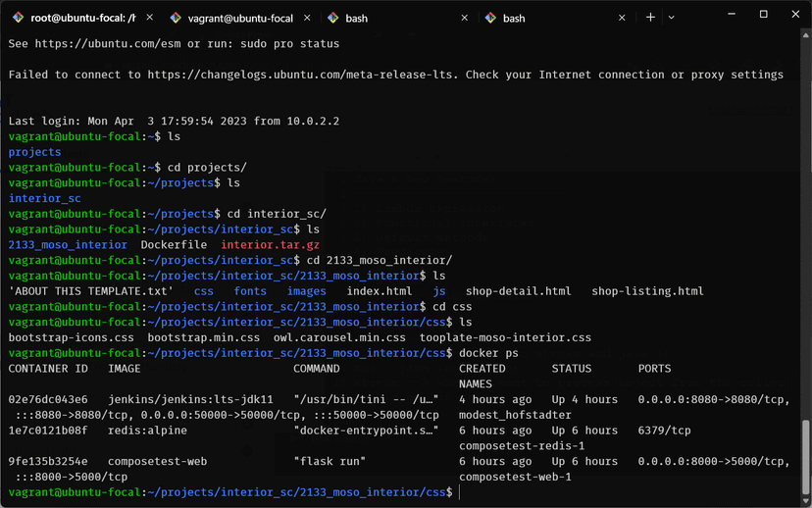This screenshot has height=508, width=812.
Task: Switch to root@ubuntu-focal tab
Action: (82, 18)
